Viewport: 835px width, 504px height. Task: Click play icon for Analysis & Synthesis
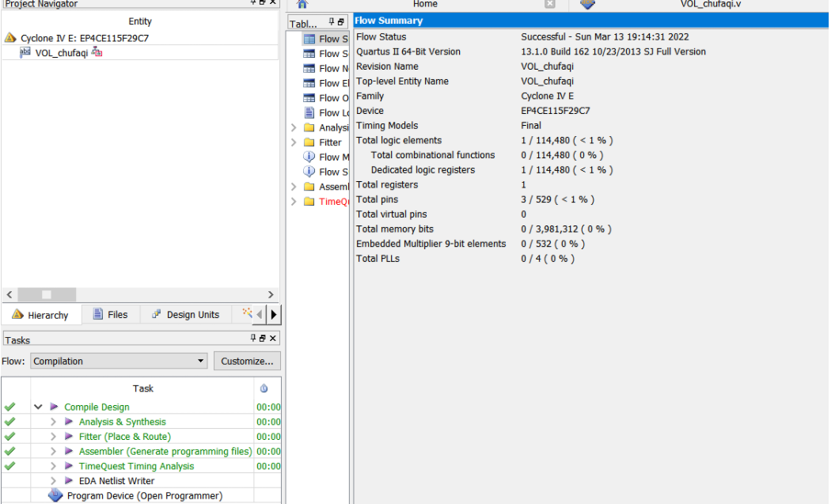pyautogui.click(x=69, y=422)
